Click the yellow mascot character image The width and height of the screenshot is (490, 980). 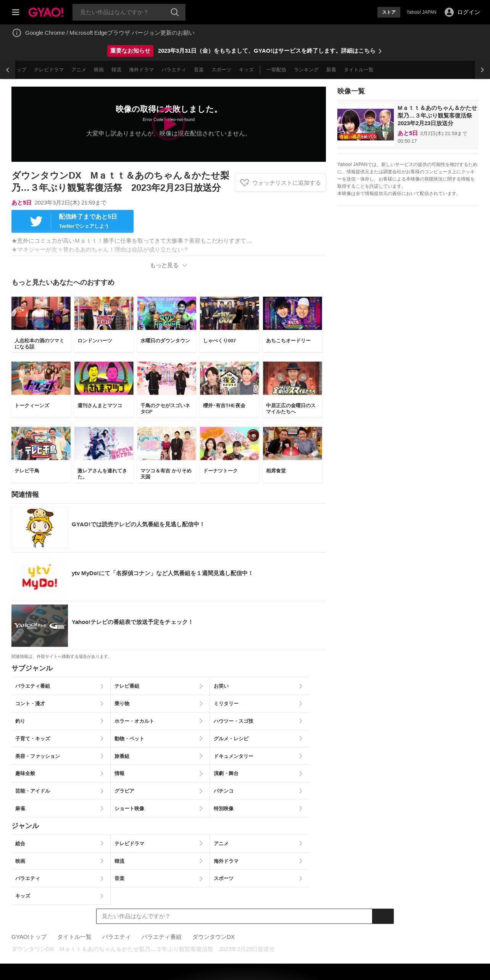point(40,528)
